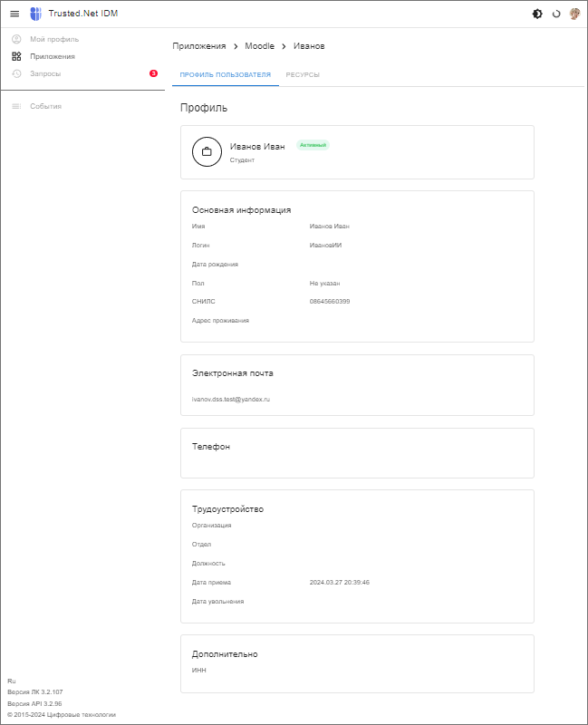Click Дата рождения label
The width and height of the screenshot is (588, 725).
point(215,265)
